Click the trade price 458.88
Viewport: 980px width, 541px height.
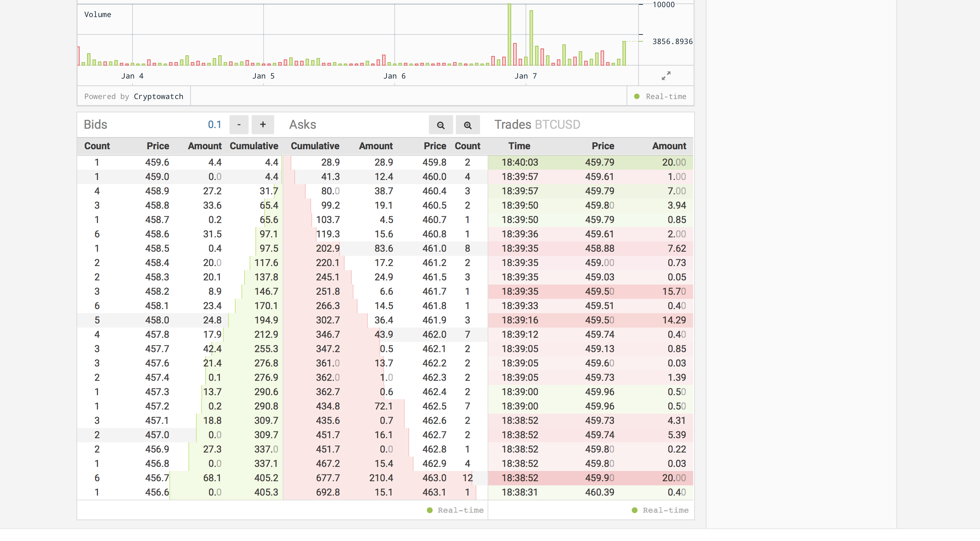coord(600,248)
